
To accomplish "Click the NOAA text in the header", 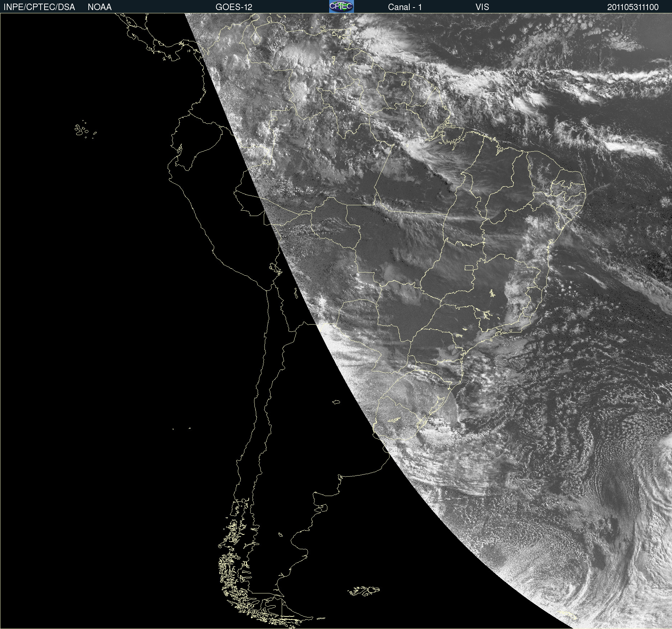I will [100, 7].
